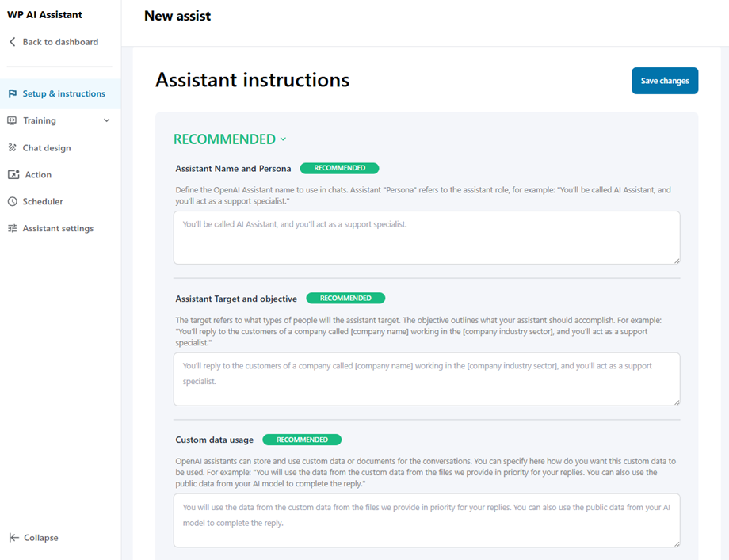Go back to dashboard link
Viewport: 729px width, 560px height.
pos(60,42)
